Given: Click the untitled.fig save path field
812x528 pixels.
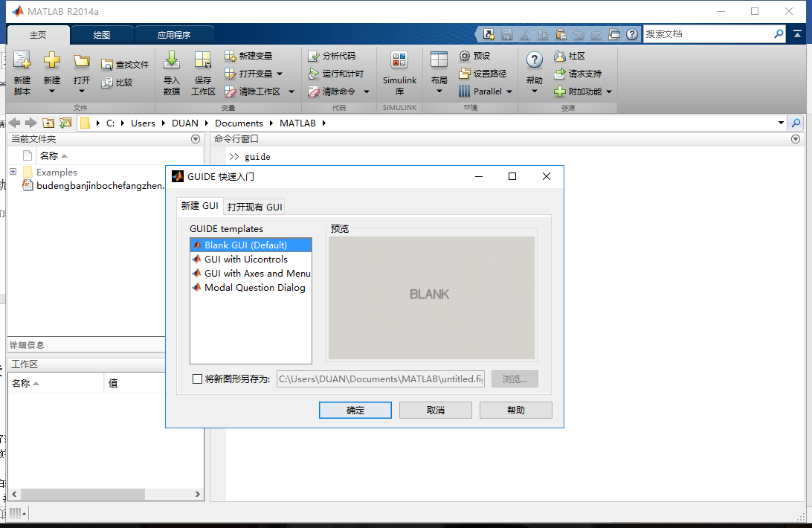Looking at the screenshot, I should point(381,379).
